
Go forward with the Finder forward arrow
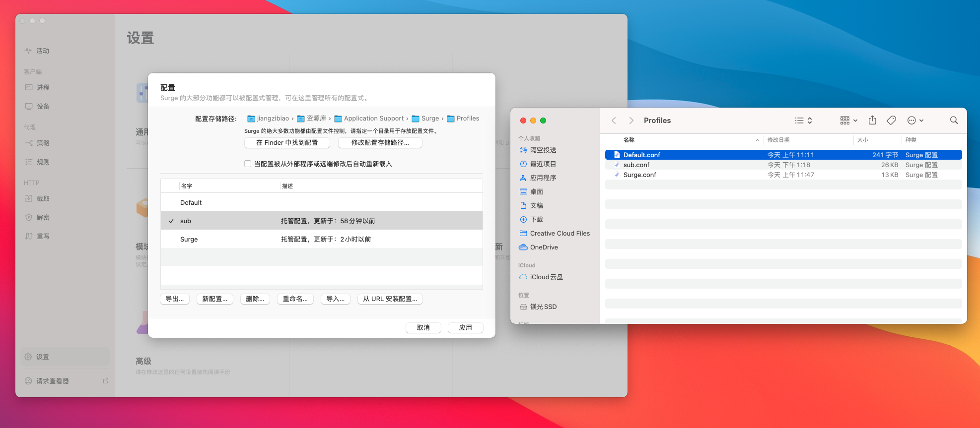[631, 121]
